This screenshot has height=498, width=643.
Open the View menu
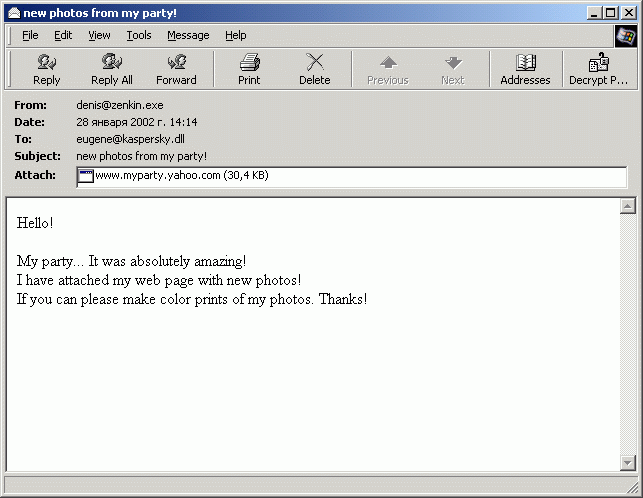tap(99, 35)
